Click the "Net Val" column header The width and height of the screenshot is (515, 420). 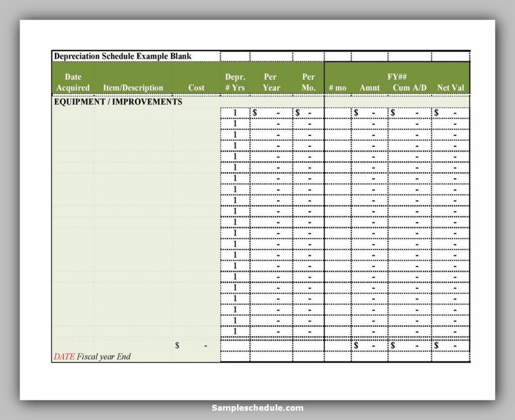coord(450,88)
